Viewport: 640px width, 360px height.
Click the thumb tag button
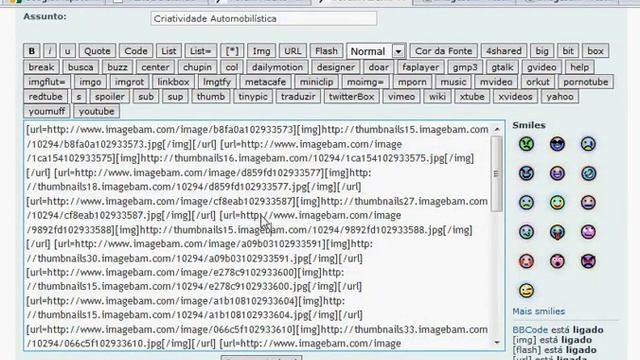[211, 96]
